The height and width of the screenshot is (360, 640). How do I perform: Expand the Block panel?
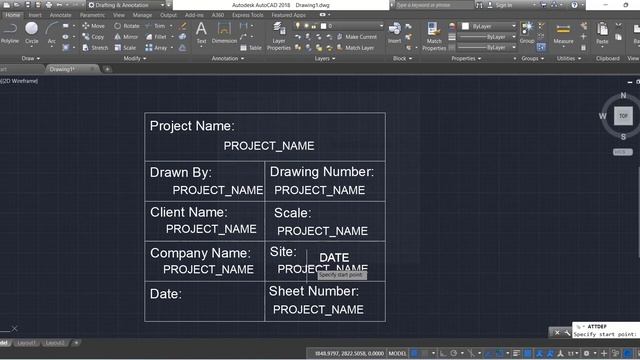click(402, 58)
